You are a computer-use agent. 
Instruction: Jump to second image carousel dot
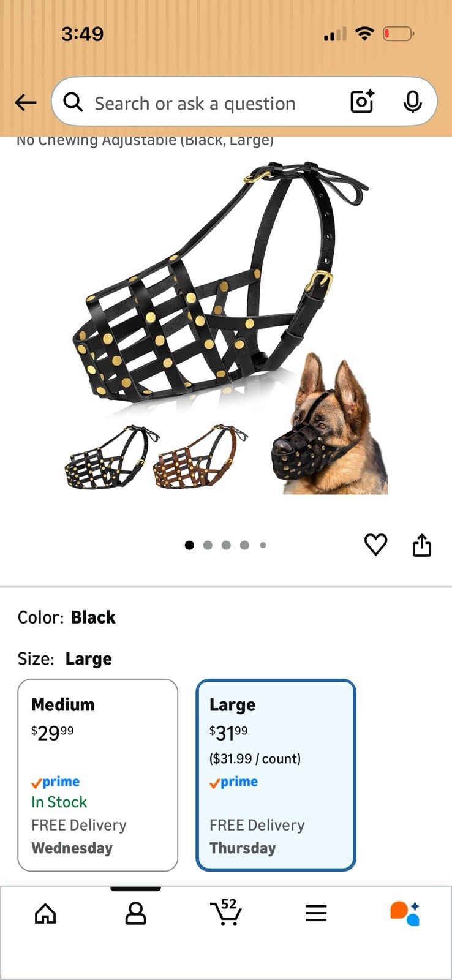point(208,545)
